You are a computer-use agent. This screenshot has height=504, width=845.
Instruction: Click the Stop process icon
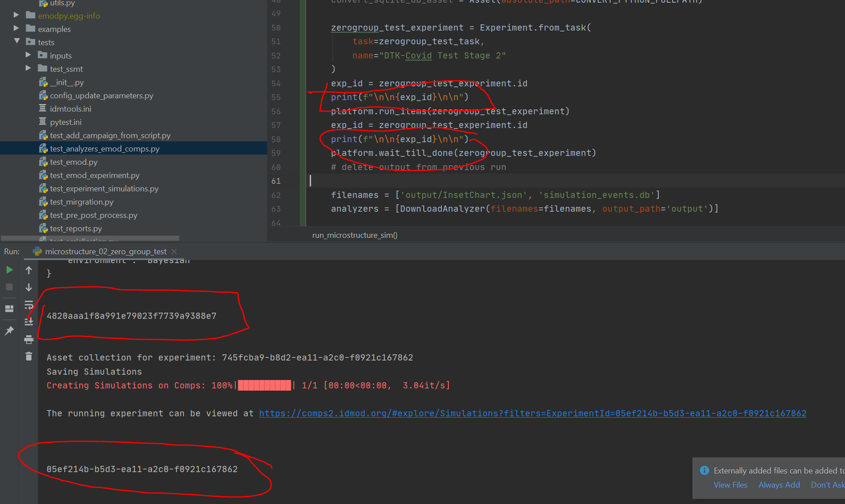click(x=9, y=287)
